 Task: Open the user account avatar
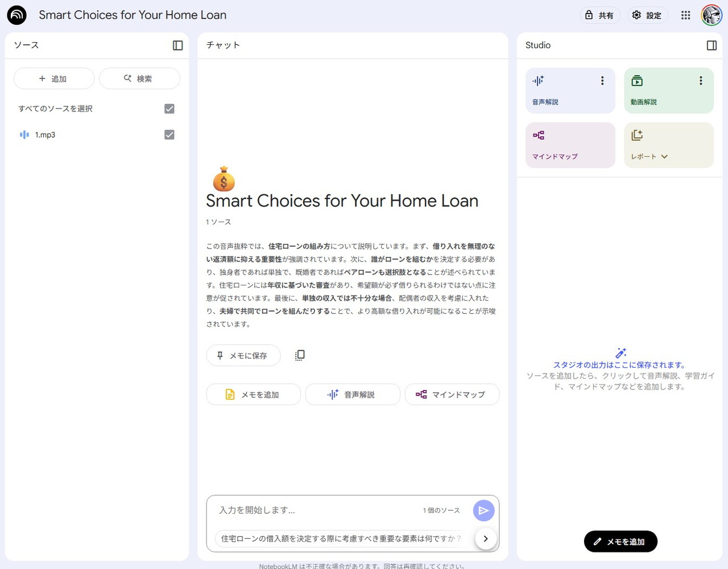tap(712, 15)
